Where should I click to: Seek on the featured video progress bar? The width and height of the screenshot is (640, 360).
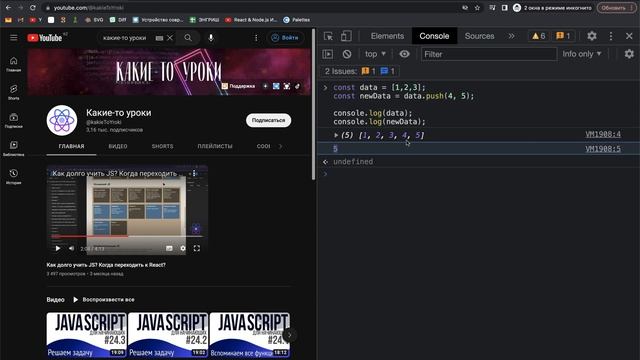(127, 236)
